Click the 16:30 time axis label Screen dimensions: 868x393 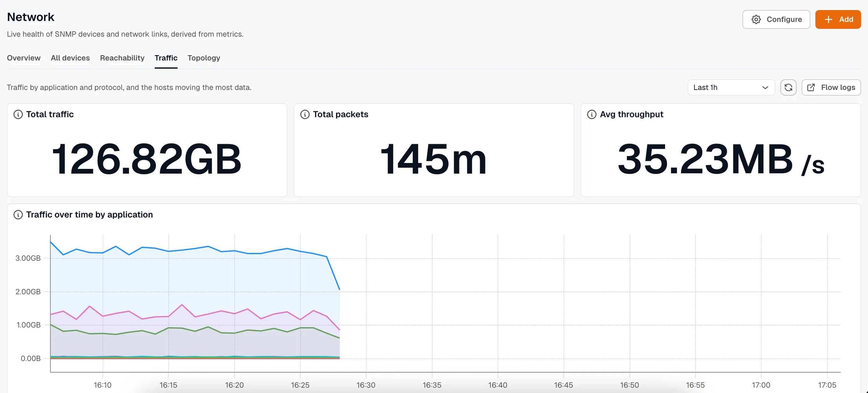pyautogui.click(x=366, y=385)
